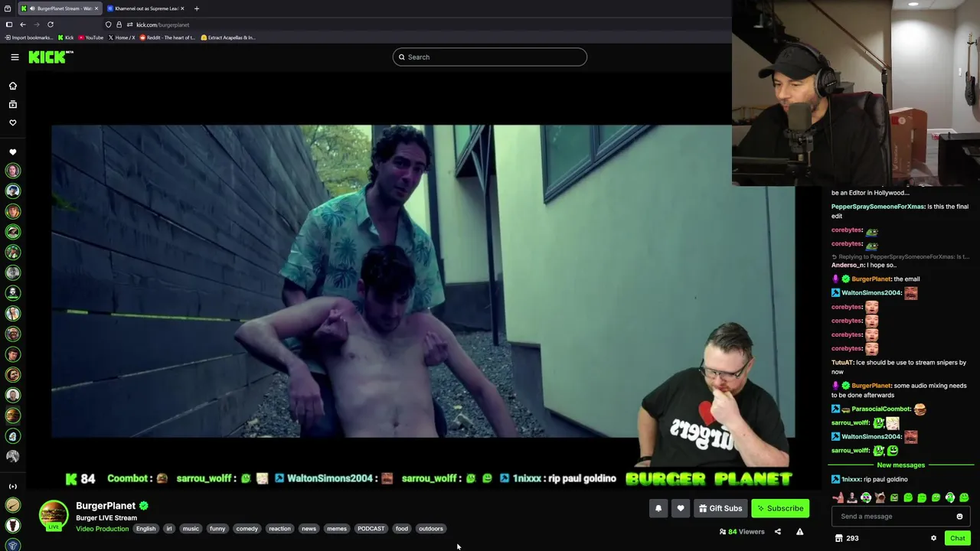Insert the first quick emote above message box
The height and width of the screenshot is (551, 980).
tap(838, 497)
